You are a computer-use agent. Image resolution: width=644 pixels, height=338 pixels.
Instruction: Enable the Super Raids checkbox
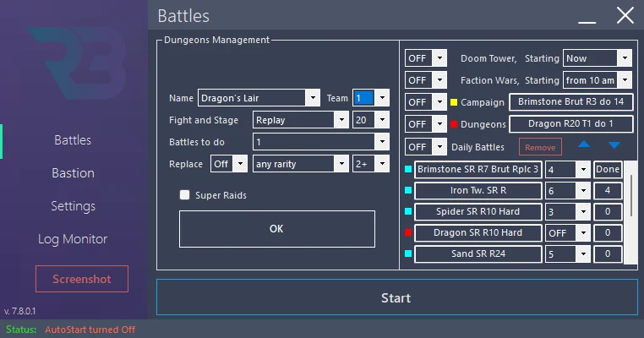pyautogui.click(x=185, y=195)
